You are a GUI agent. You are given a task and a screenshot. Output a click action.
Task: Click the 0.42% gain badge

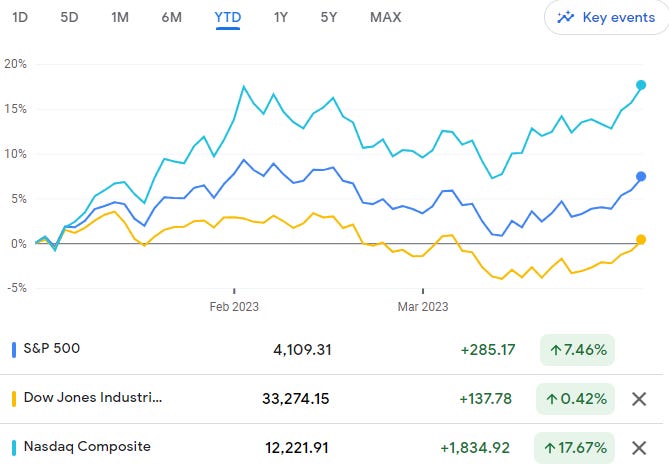(x=576, y=399)
